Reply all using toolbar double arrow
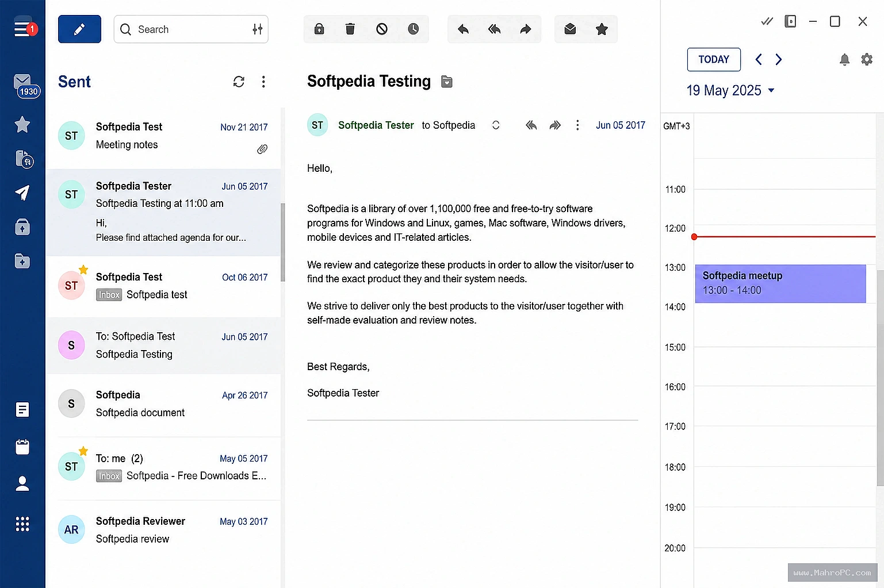The width and height of the screenshot is (884, 588). point(494,29)
